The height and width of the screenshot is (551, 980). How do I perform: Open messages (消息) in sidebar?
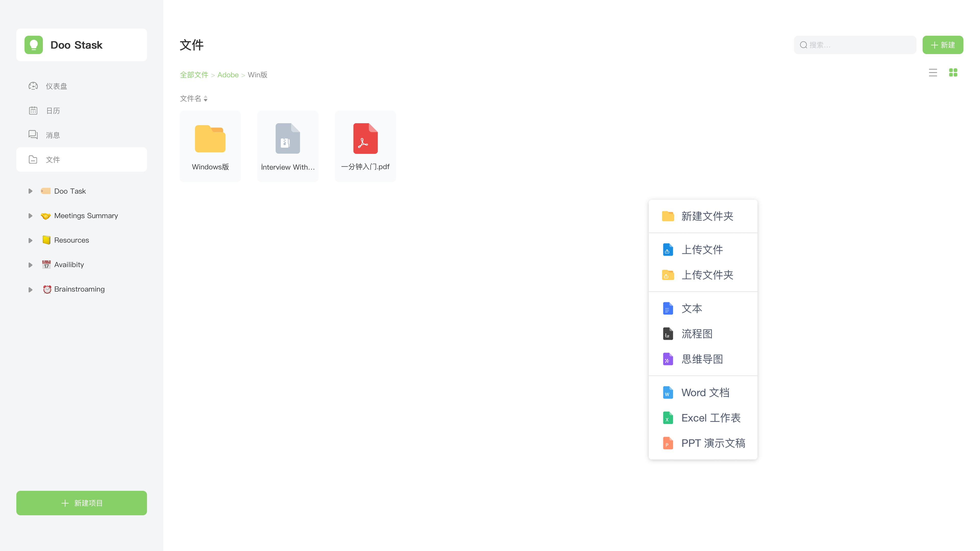tap(53, 135)
